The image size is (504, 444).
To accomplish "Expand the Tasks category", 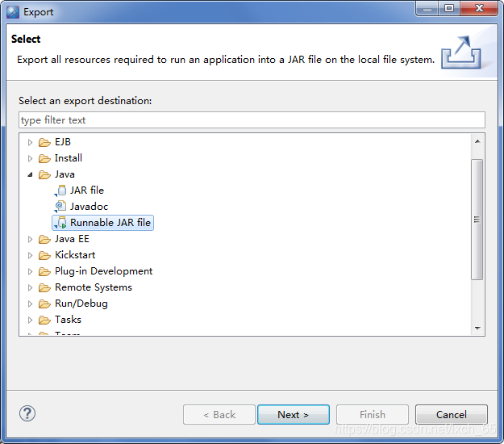I will (30, 320).
